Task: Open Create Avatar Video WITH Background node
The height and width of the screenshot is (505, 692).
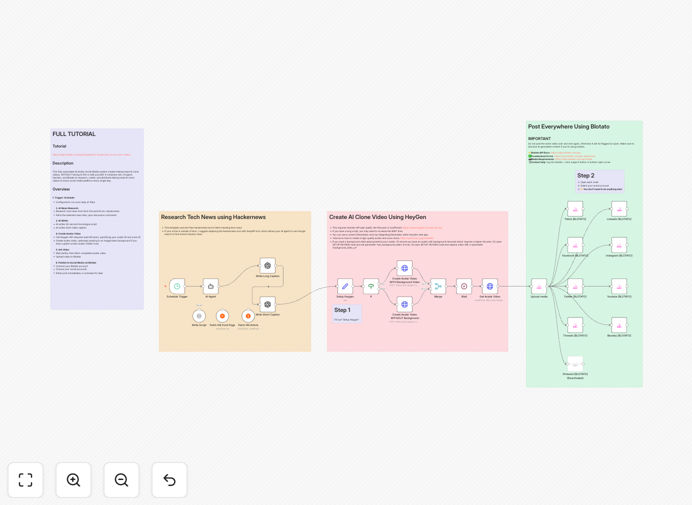Action: tap(404, 268)
